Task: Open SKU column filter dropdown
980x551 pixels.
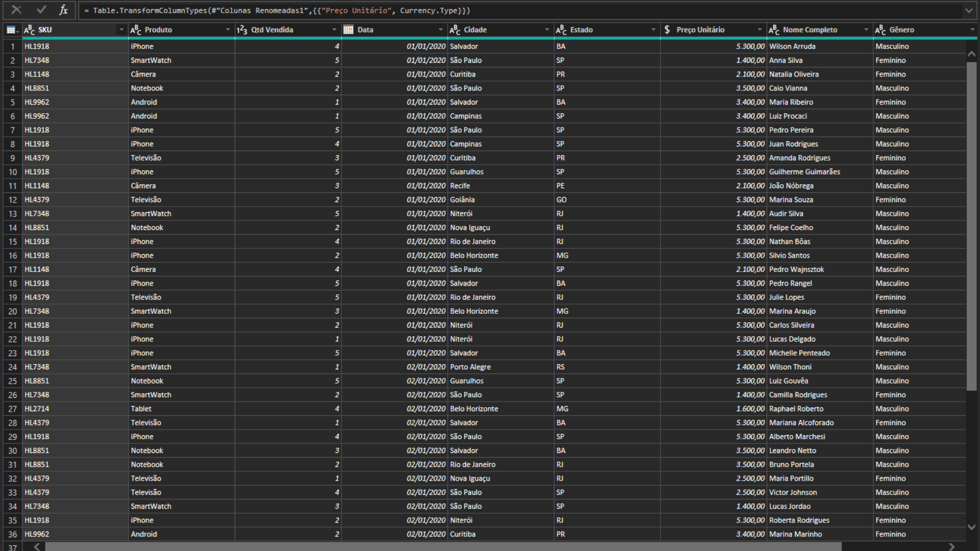Action: click(x=121, y=30)
